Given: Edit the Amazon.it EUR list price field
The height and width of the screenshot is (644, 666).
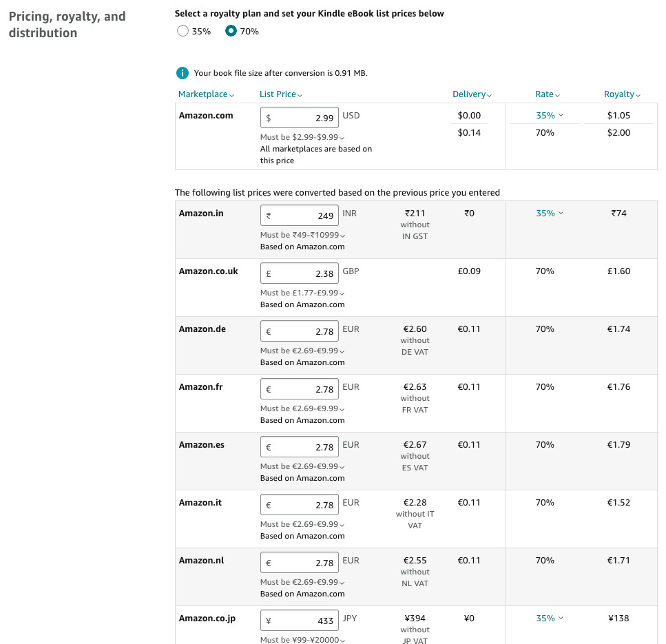Looking at the screenshot, I should click(x=300, y=504).
